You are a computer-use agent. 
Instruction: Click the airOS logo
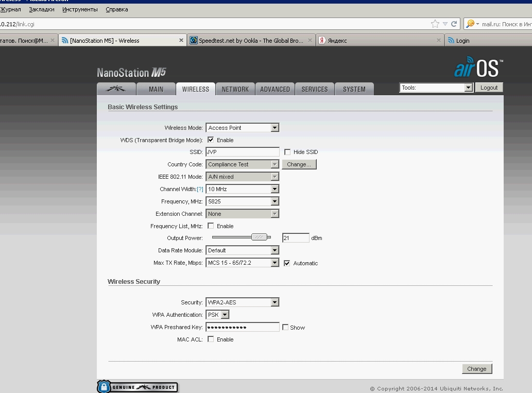[x=478, y=67]
